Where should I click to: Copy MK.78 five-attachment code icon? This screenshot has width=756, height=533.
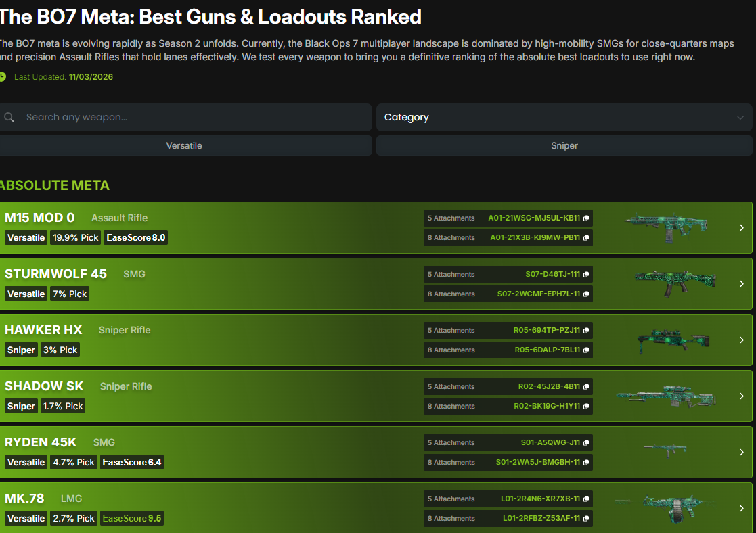tap(586, 499)
